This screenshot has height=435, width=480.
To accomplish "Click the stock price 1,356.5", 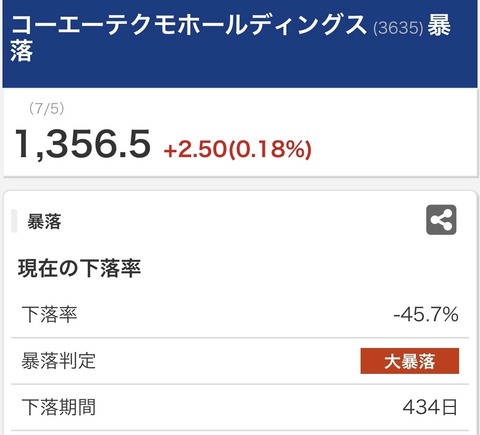I will point(83,145).
